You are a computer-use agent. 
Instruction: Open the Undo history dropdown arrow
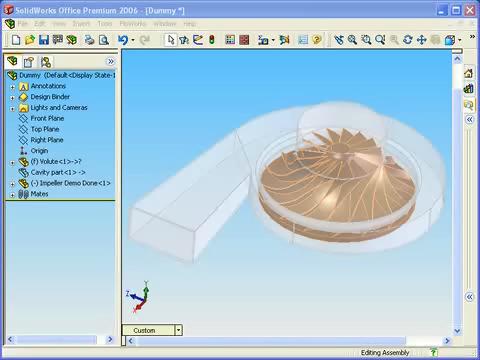pos(133,40)
